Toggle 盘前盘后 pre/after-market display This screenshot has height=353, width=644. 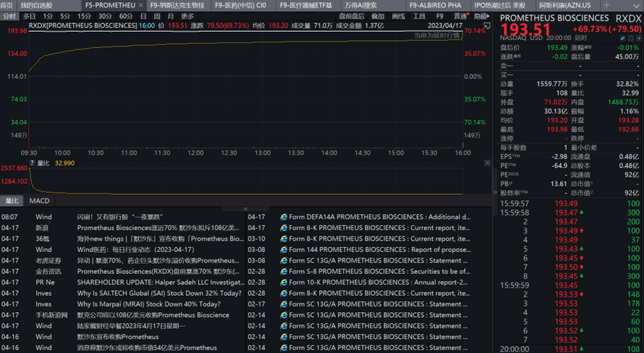(x=351, y=16)
